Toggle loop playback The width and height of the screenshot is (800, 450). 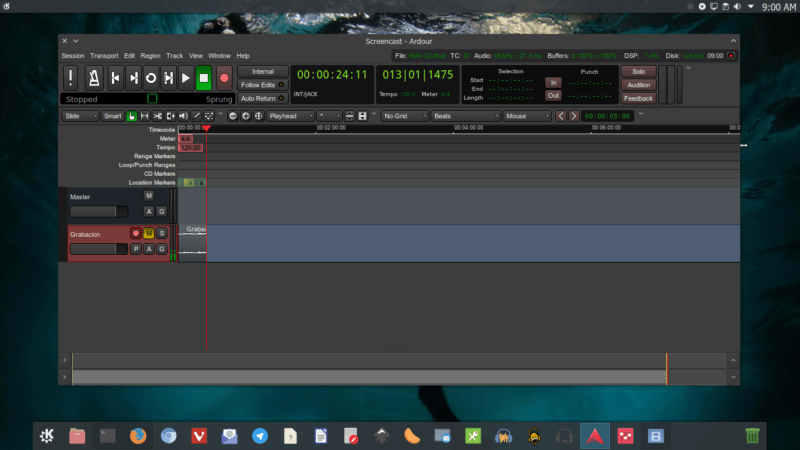point(151,78)
